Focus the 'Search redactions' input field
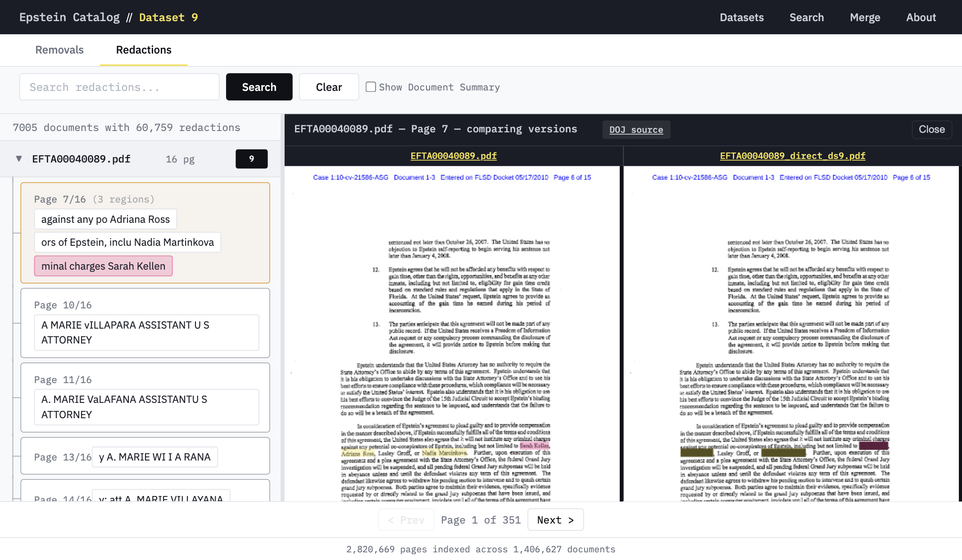Image resolution: width=962 pixels, height=560 pixels. (x=119, y=86)
